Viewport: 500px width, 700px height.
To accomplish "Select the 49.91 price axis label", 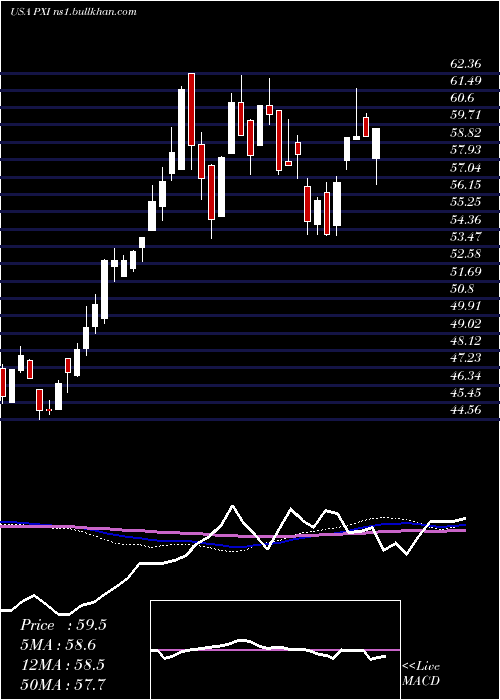I will 466,306.
